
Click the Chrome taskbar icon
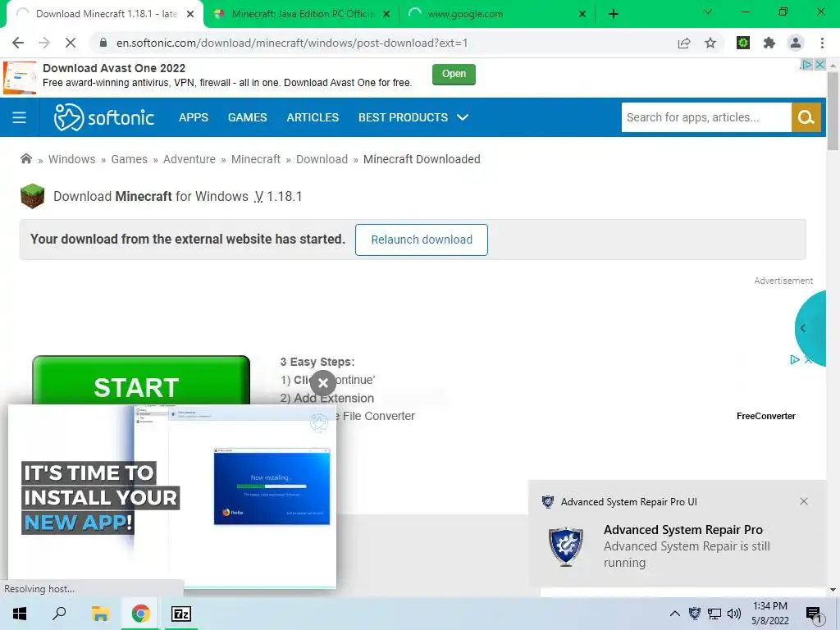pos(140,614)
